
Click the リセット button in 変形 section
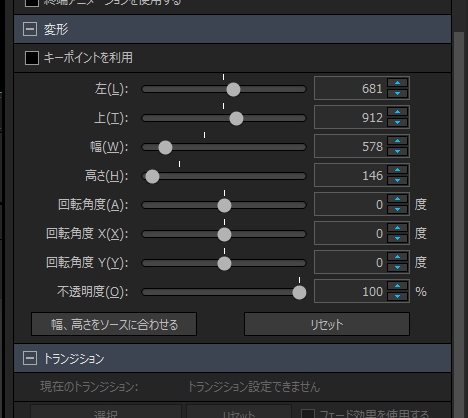pos(327,324)
